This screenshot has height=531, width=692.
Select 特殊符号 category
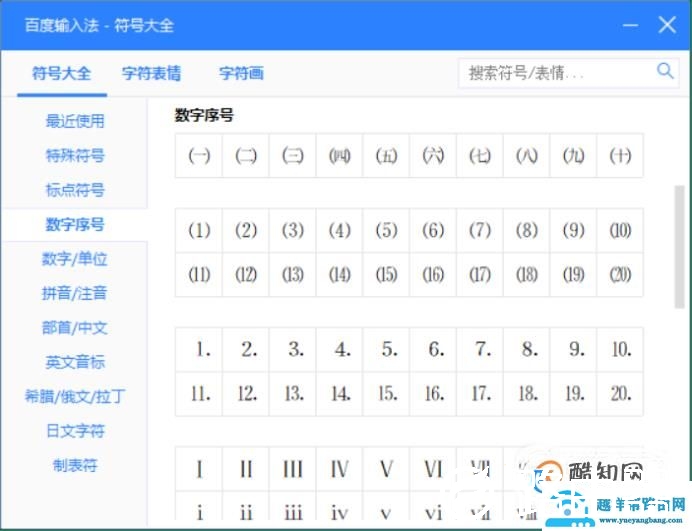click(x=75, y=155)
